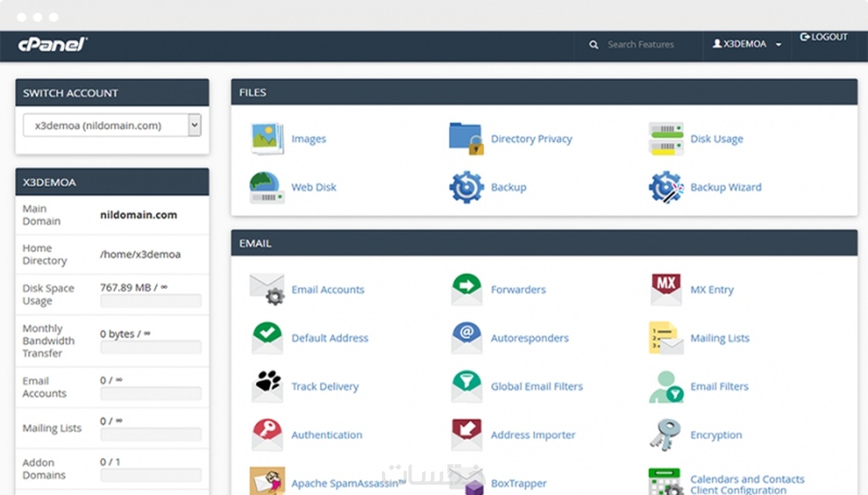868x495 pixels.
Task: Click the Directory Privacy folder icon
Action: (466, 138)
